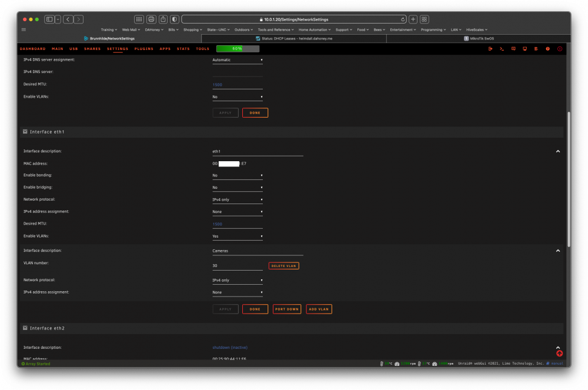Click the system info monitor icon
This screenshot has width=588, height=390.
click(x=524, y=49)
